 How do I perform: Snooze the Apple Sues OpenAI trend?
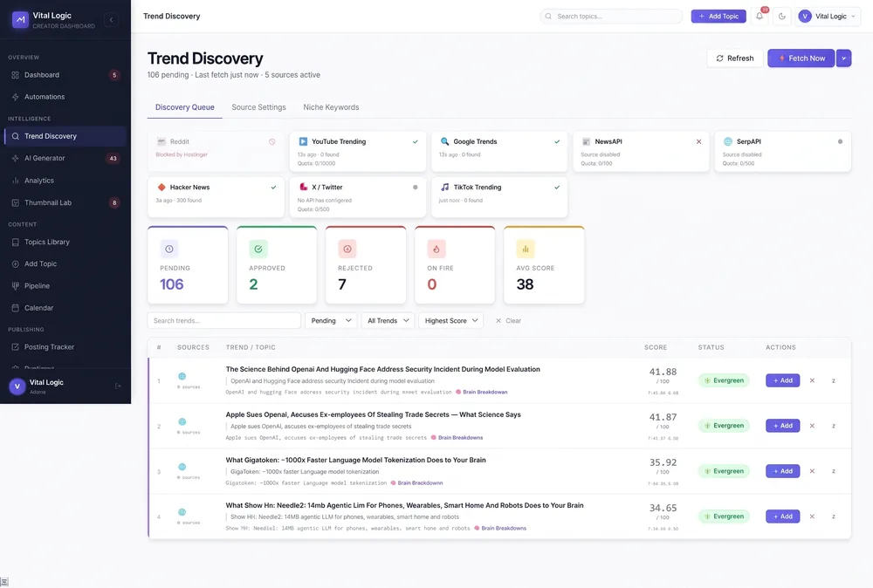point(834,426)
